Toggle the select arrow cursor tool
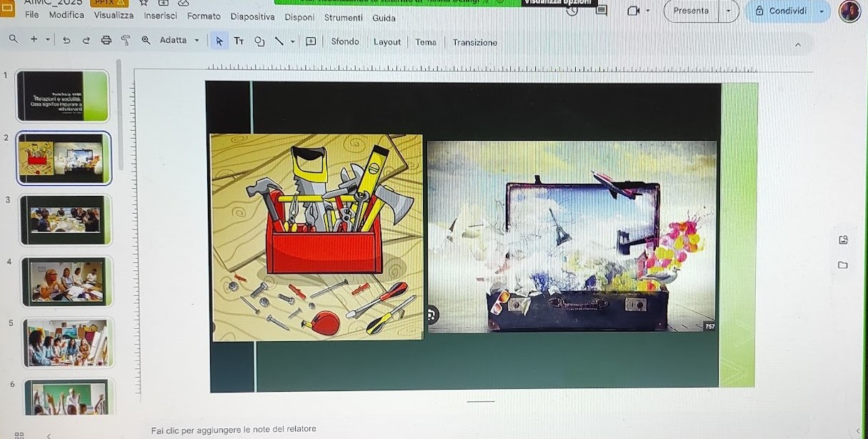 point(219,41)
